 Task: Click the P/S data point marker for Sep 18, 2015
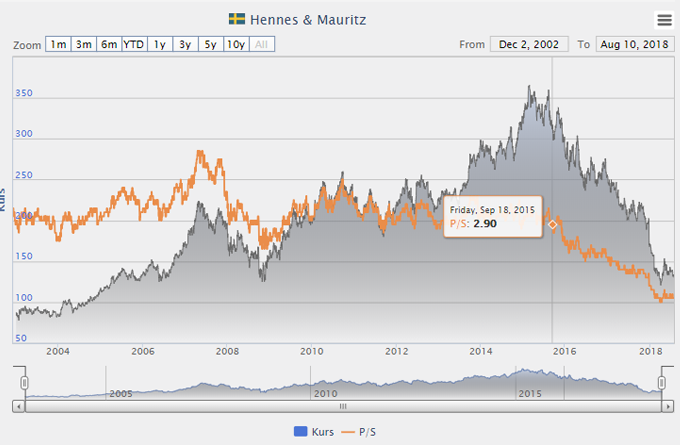click(552, 225)
